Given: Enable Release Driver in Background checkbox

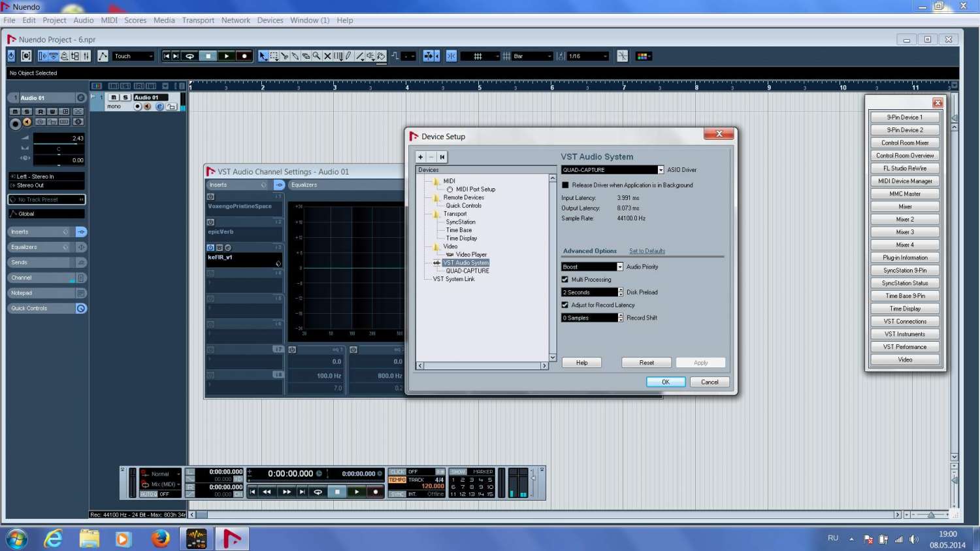Looking at the screenshot, I should click(566, 185).
